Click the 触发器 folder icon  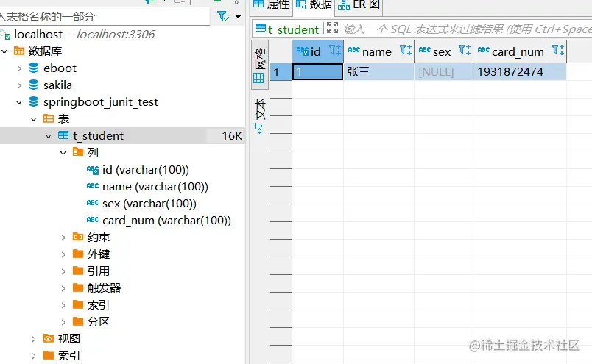(x=78, y=288)
